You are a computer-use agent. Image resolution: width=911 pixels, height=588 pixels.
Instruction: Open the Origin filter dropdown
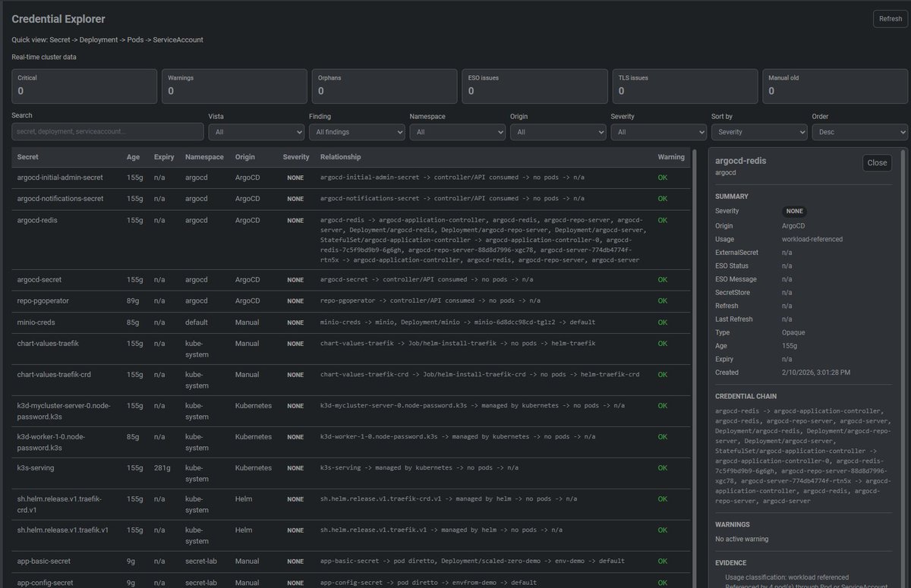(x=558, y=132)
